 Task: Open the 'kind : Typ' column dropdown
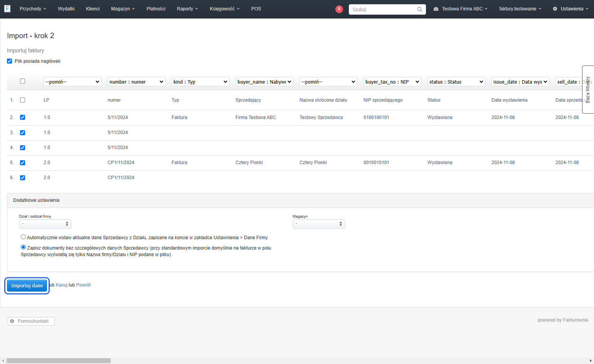tap(200, 82)
